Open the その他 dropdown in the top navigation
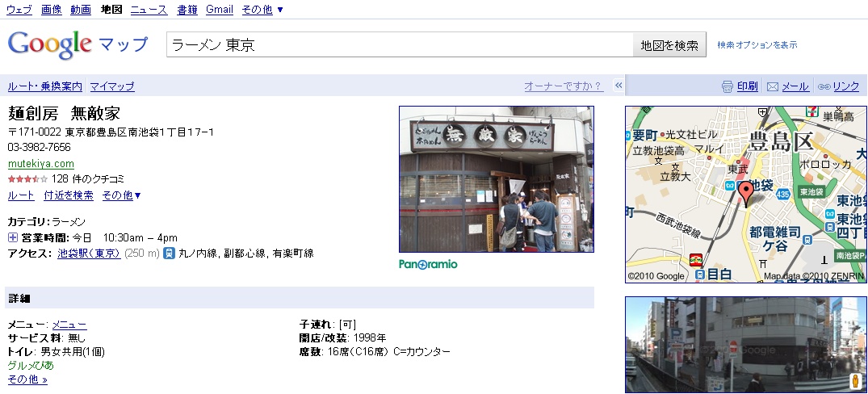868x394 pixels. [262, 10]
